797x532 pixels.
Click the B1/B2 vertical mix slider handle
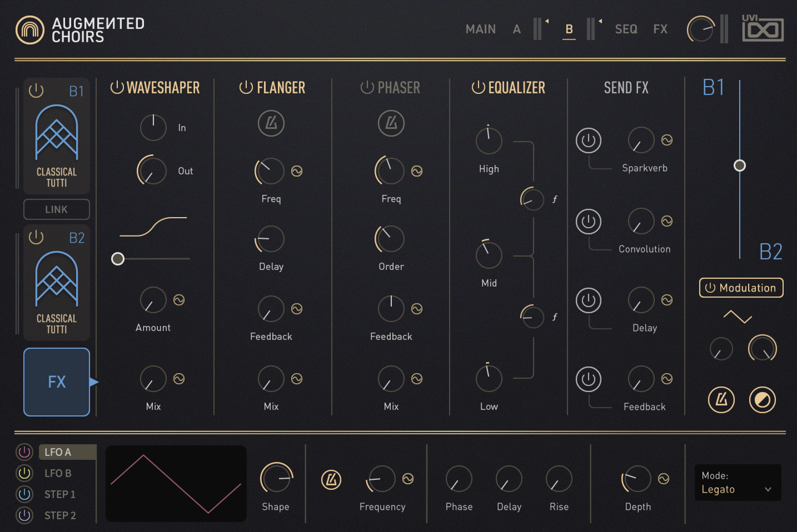(x=739, y=165)
